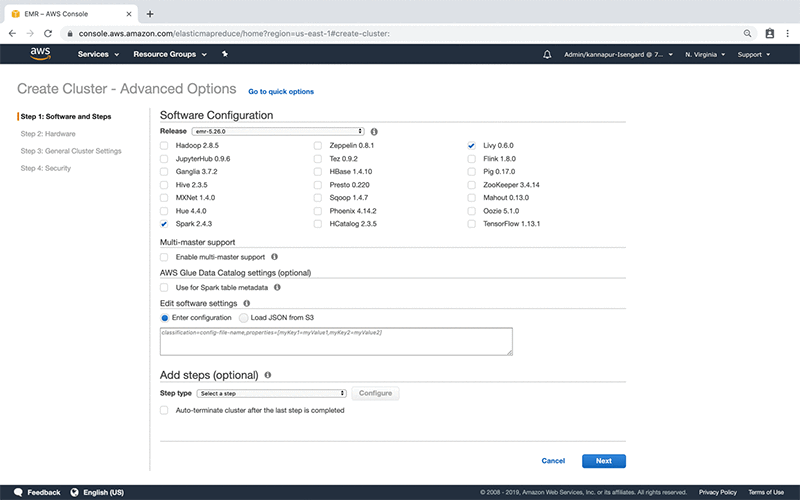This screenshot has height=500, width=800.
Task: Check the ZooKeeper 3.4.14 checkbox
Action: [471, 185]
